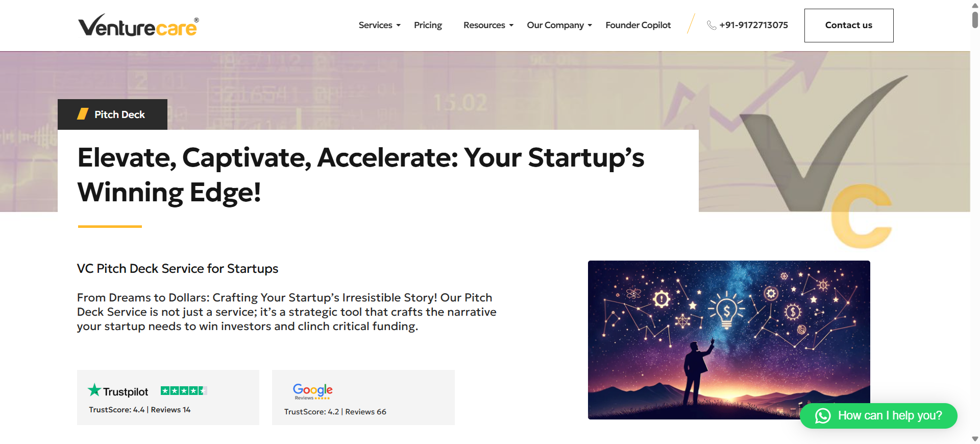Select the phone handset icon
The width and height of the screenshot is (980, 444).
[710, 25]
